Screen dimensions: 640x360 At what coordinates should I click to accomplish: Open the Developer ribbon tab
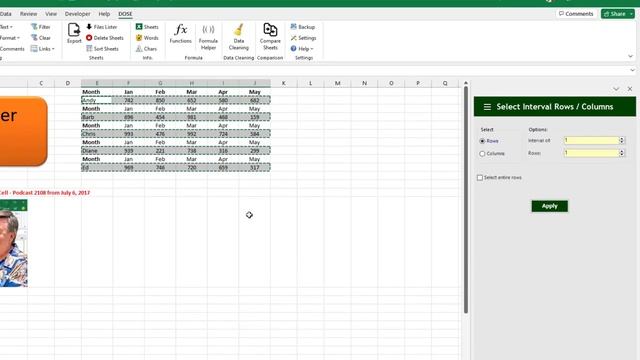coord(78,14)
